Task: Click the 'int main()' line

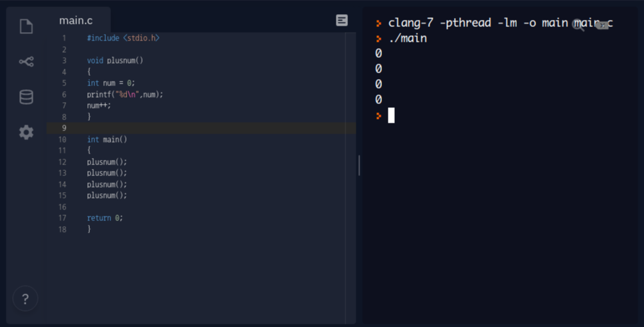Action: (107, 139)
